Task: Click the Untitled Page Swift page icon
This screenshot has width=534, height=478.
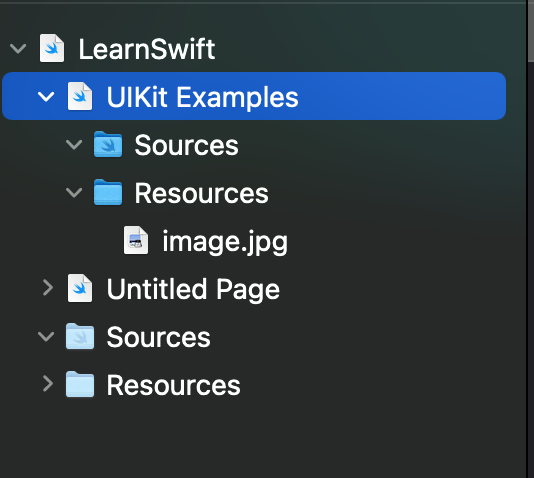Action: click(x=80, y=288)
